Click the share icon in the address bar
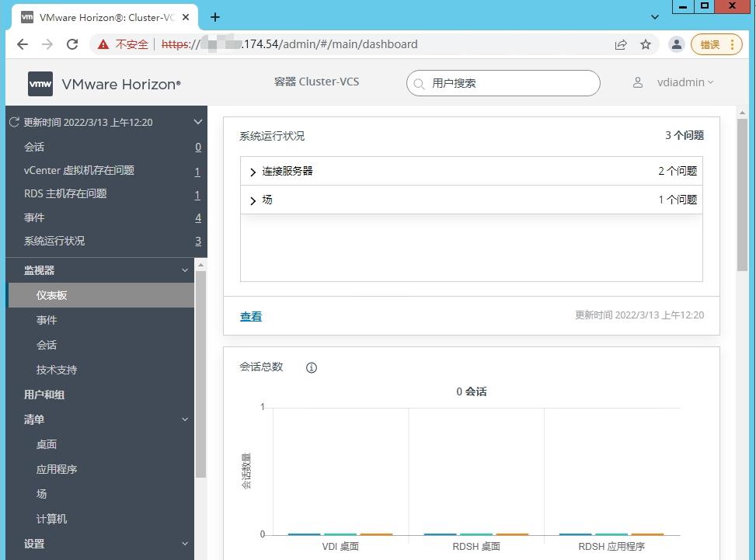Image resolution: width=756 pixels, height=560 pixels. point(621,44)
